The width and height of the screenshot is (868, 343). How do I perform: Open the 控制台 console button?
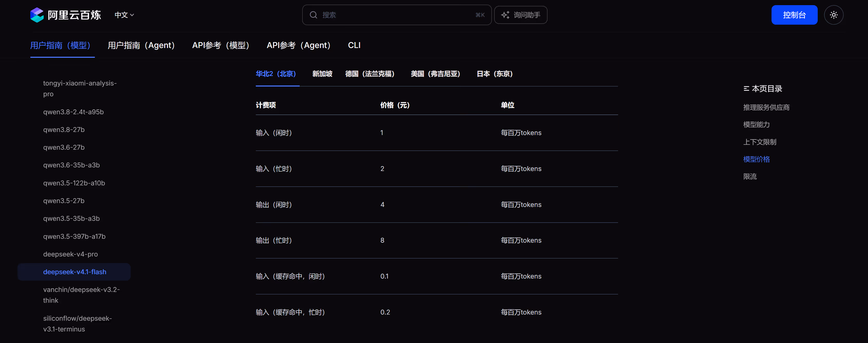coord(794,15)
